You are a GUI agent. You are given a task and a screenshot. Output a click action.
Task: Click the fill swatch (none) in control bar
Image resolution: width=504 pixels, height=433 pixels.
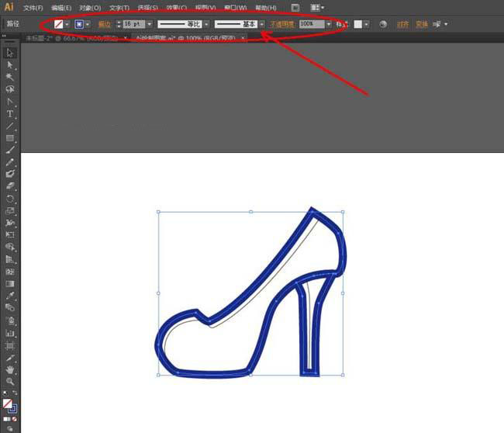(58, 24)
